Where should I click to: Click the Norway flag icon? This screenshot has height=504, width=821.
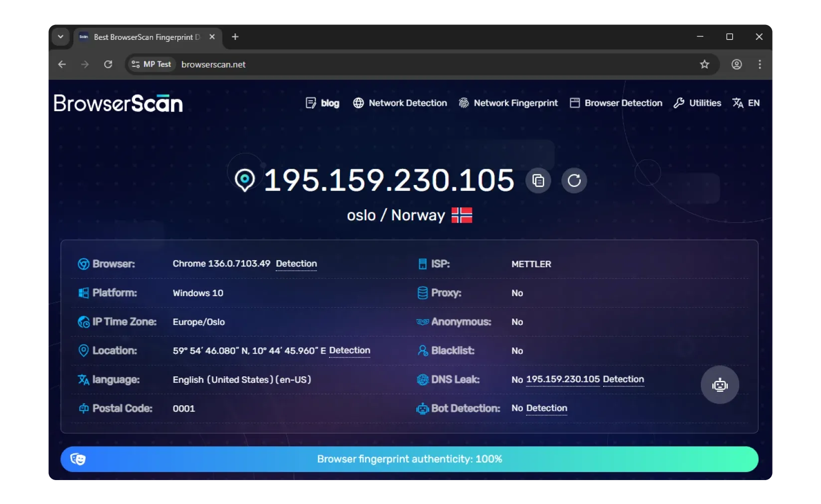(462, 215)
